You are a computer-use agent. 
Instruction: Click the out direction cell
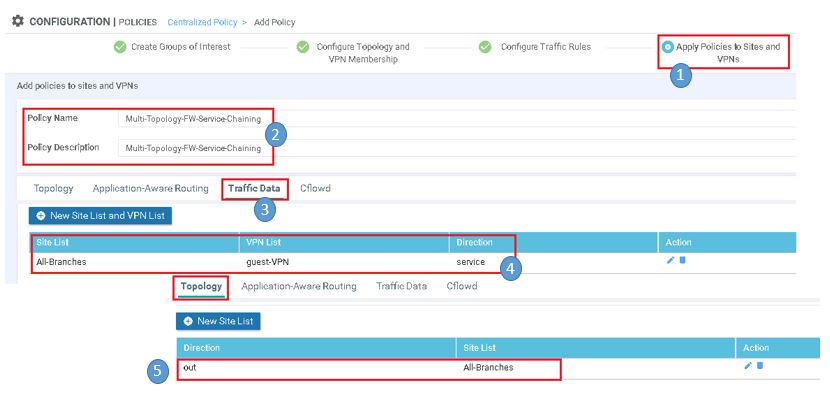[x=190, y=367]
